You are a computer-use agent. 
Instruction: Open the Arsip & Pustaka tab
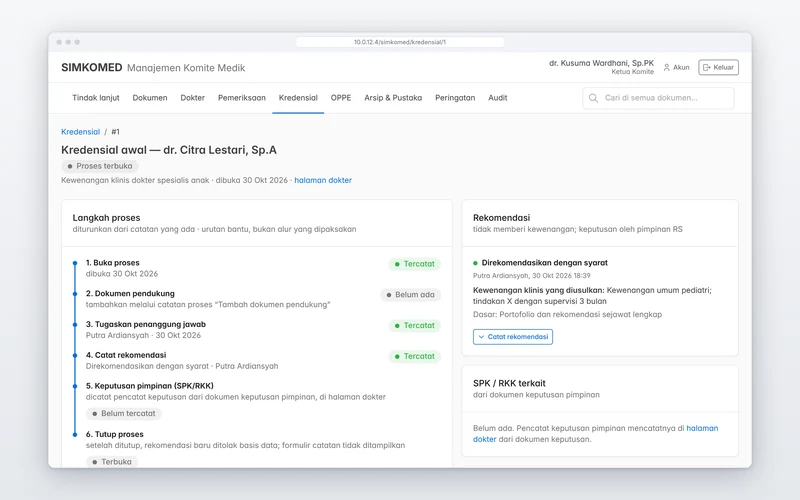pyautogui.click(x=393, y=98)
